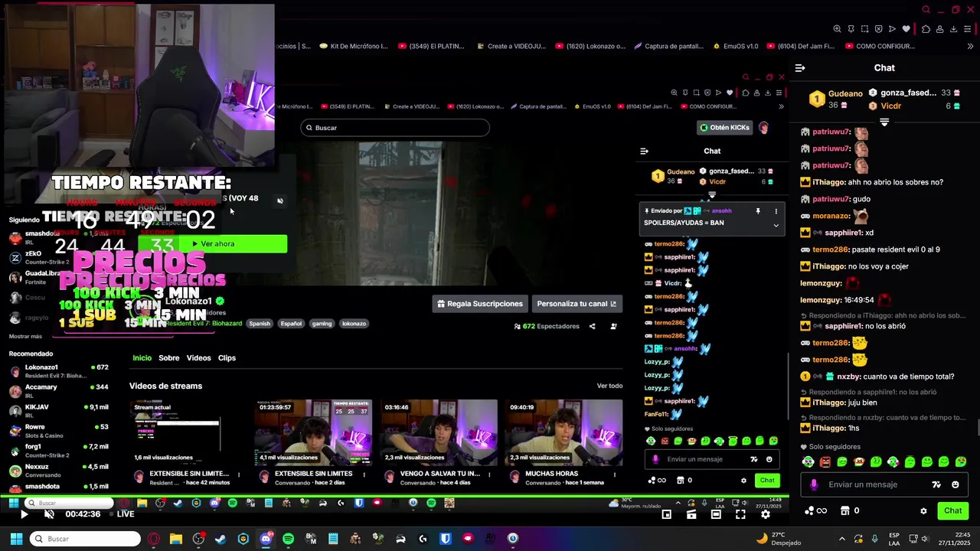
Task: Open browser profile account icon
Action: coord(940,29)
